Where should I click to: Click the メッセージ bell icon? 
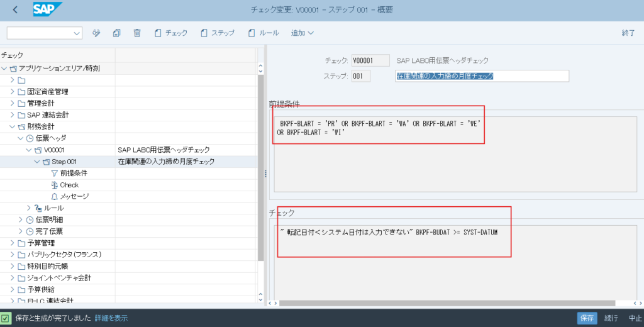coord(54,196)
